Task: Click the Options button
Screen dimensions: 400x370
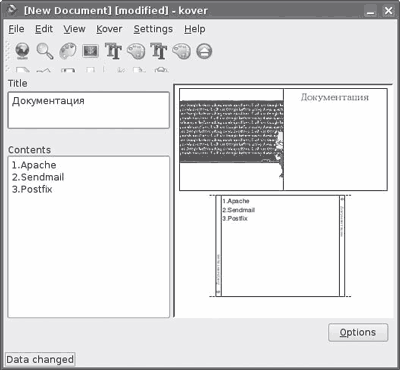Action: (358, 332)
